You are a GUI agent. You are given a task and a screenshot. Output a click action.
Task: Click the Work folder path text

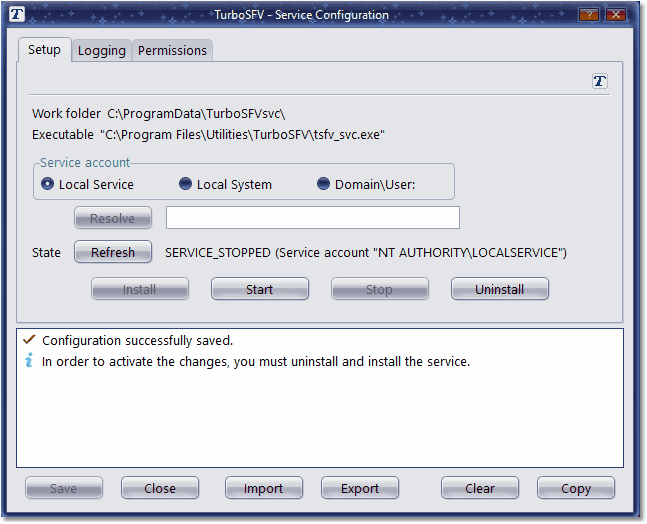coord(196,113)
